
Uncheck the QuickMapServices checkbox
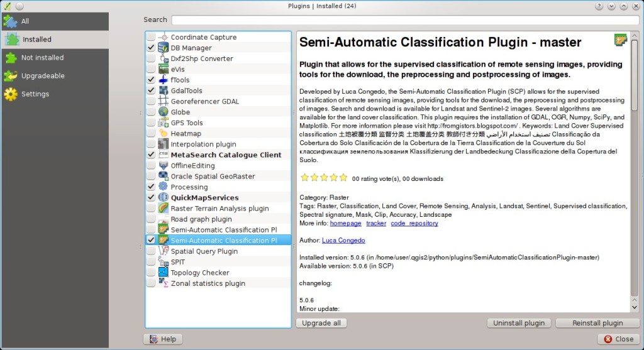pyautogui.click(x=151, y=197)
